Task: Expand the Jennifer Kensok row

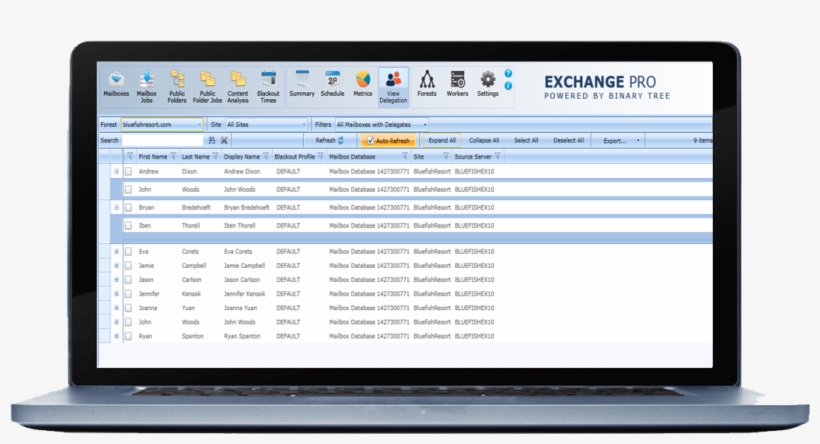Action: pos(116,294)
